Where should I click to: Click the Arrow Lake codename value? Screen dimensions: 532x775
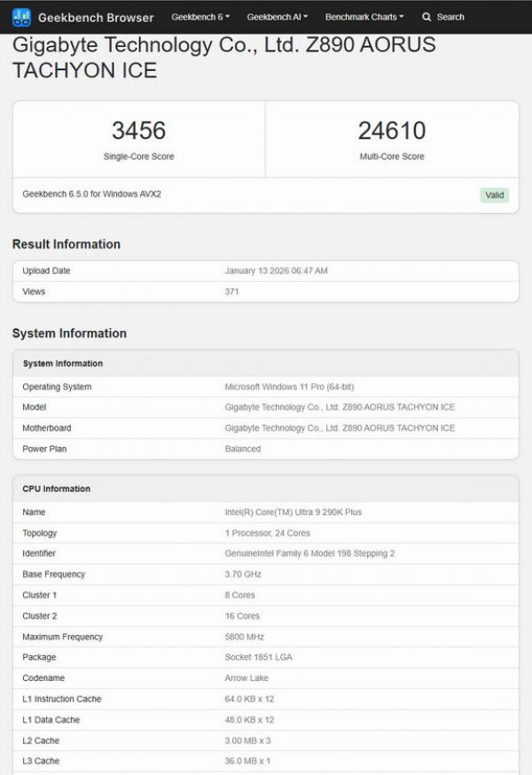[246, 678]
